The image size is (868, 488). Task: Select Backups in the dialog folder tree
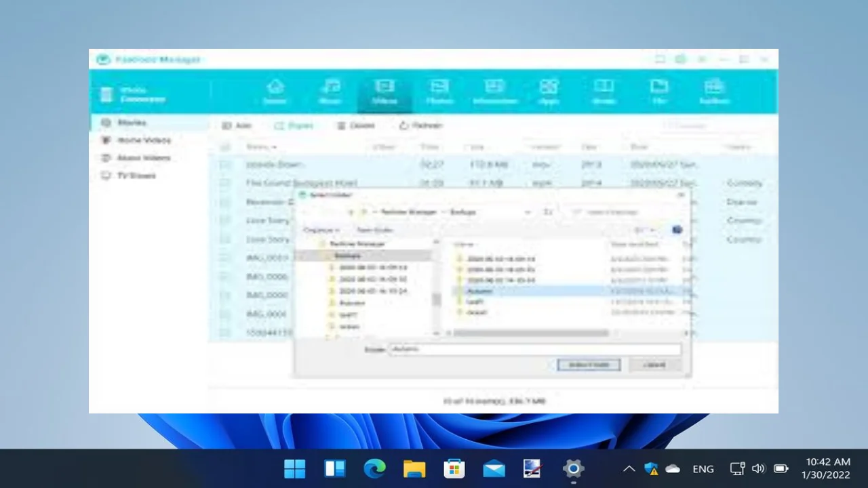[x=347, y=256]
